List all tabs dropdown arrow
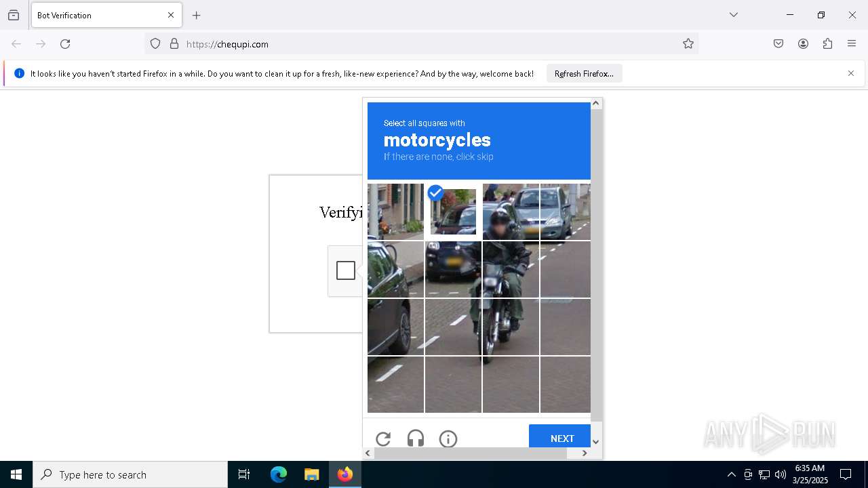 click(x=734, y=15)
